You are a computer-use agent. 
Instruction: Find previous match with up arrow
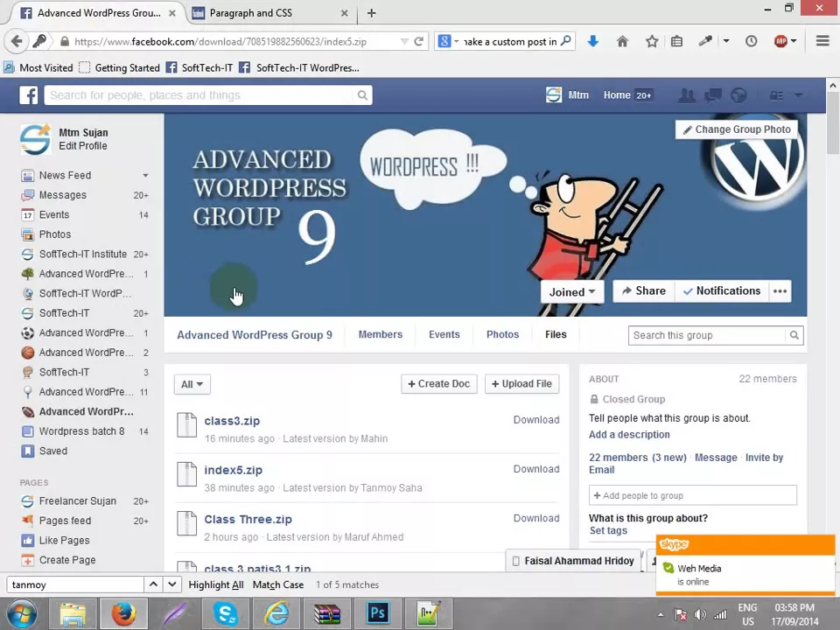tap(153, 584)
